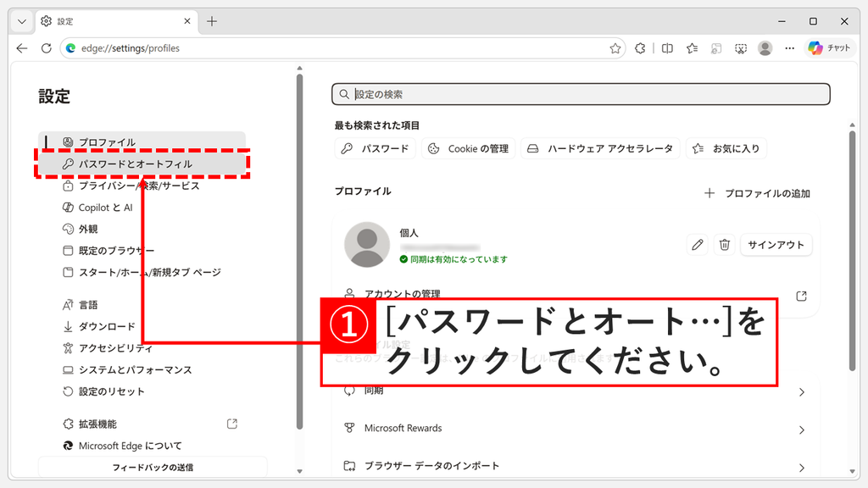Click プロファイルの追加 button
The height and width of the screenshot is (488, 868).
pyautogui.click(x=757, y=193)
